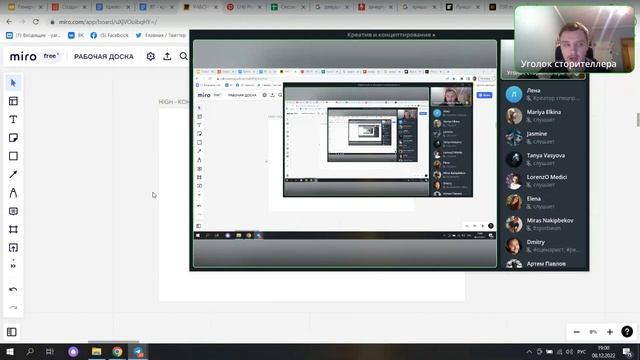Screen dimensions: 640x360
Task: Open Windows taskbar search
Action: [x=30, y=351]
